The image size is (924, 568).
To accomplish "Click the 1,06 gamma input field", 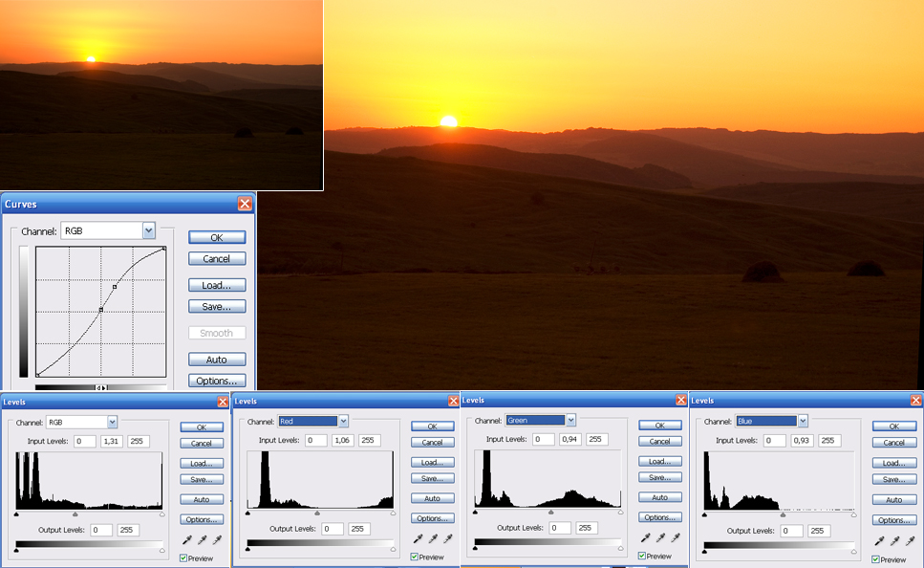I will tap(342, 441).
